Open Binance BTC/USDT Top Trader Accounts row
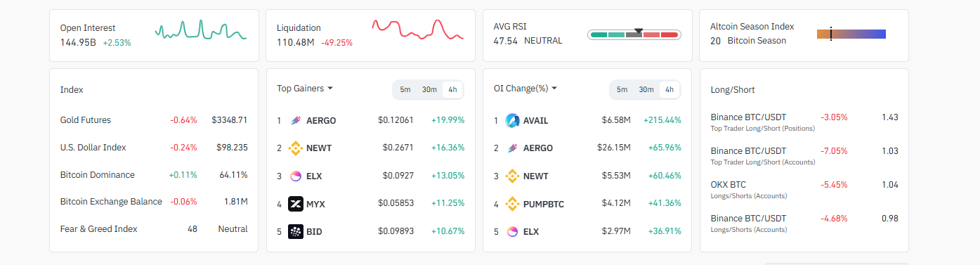The height and width of the screenshot is (265, 980). [804, 155]
